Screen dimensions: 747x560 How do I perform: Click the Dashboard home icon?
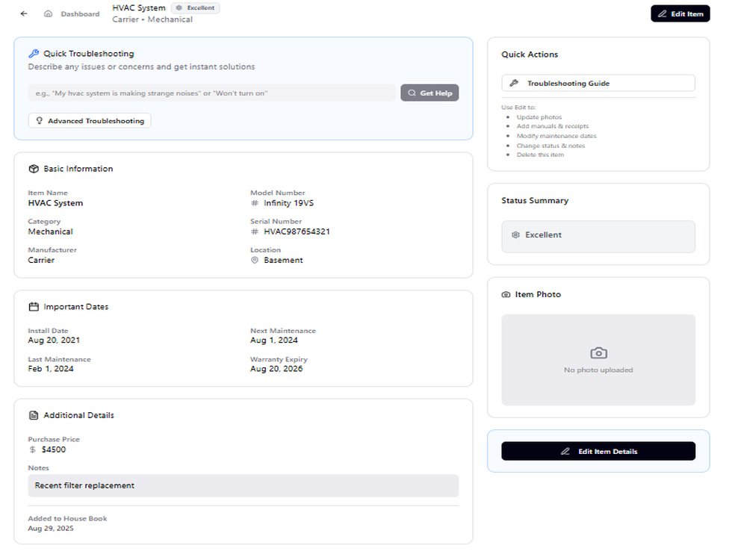point(48,13)
